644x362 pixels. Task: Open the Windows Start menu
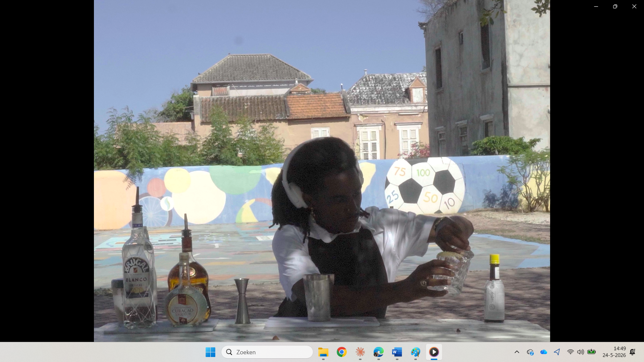(210, 352)
